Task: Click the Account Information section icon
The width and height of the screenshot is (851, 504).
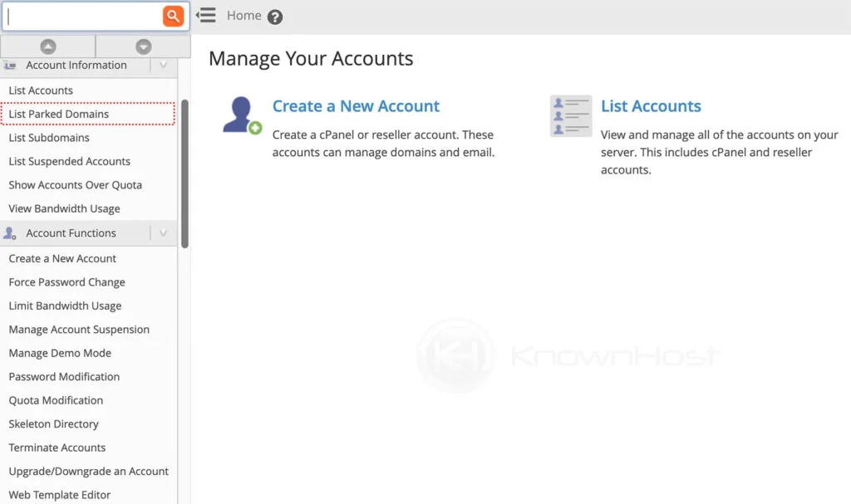Action: pos(10,66)
